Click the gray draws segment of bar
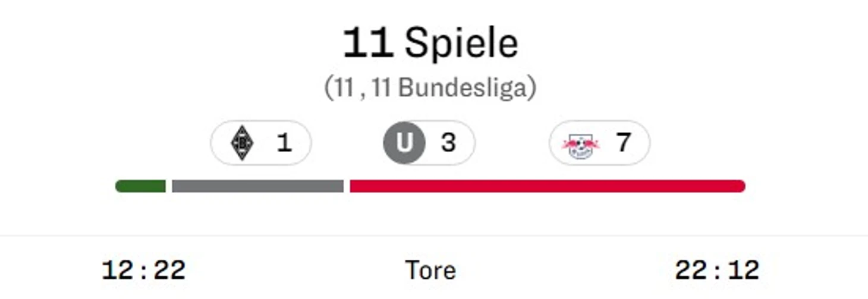The width and height of the screenshot is (868, 299). point(258,186)
